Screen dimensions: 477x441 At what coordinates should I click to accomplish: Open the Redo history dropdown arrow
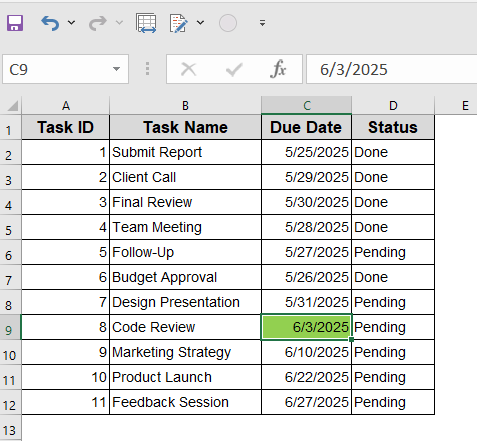pyautogui.click(x=119, y=23)
